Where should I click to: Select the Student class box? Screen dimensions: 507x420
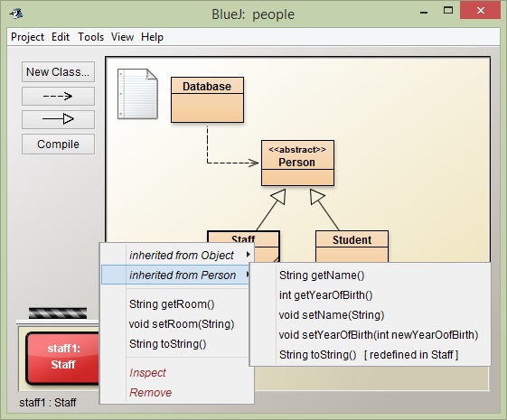coord(352,247)
